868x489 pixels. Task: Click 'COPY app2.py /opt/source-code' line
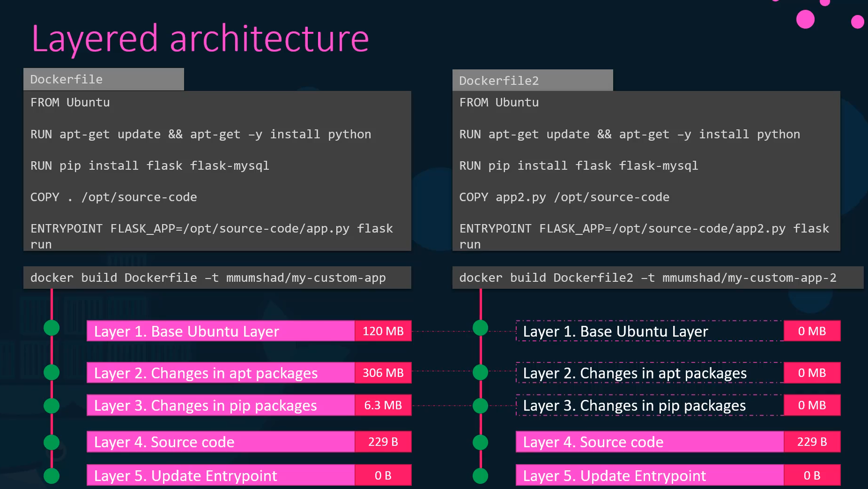(x=564, y=197)
